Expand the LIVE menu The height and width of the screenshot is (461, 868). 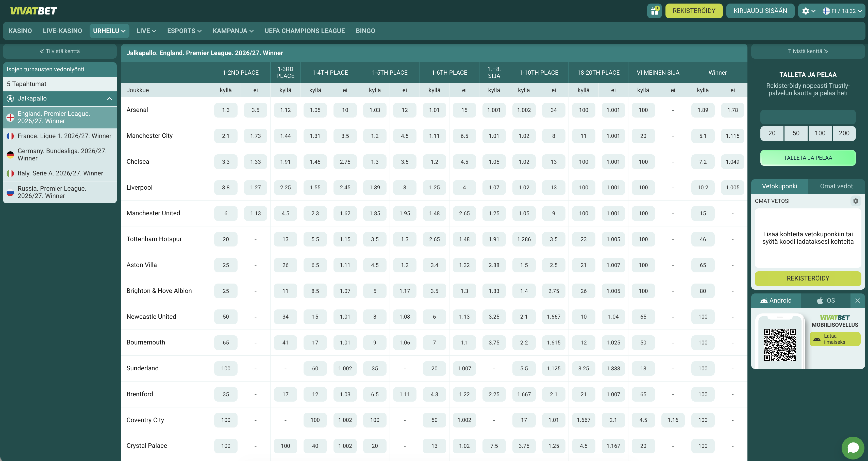click(x=146, y=31)
